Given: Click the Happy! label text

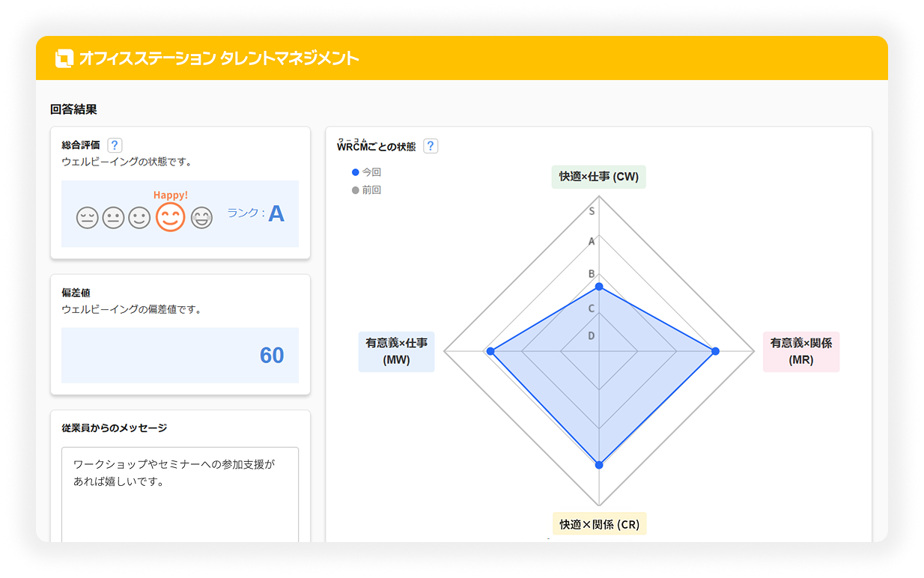Looking at the screenshot, I should (171, 195).
